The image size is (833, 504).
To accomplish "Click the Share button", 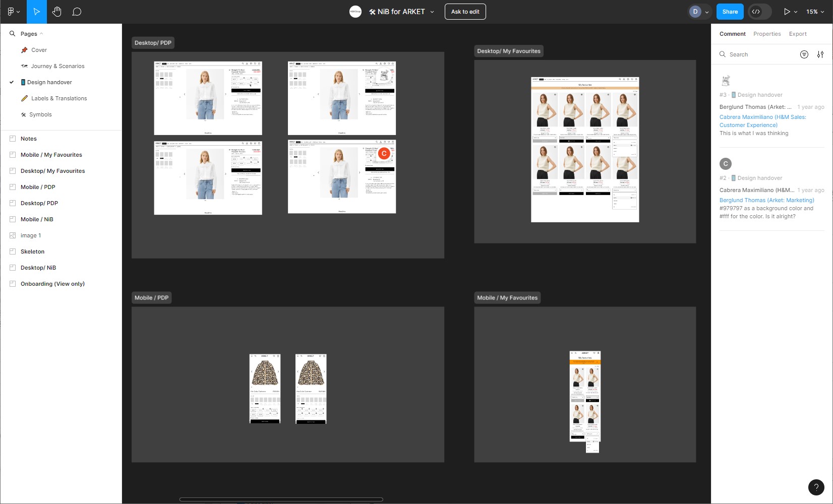I will tap(730, 12).
